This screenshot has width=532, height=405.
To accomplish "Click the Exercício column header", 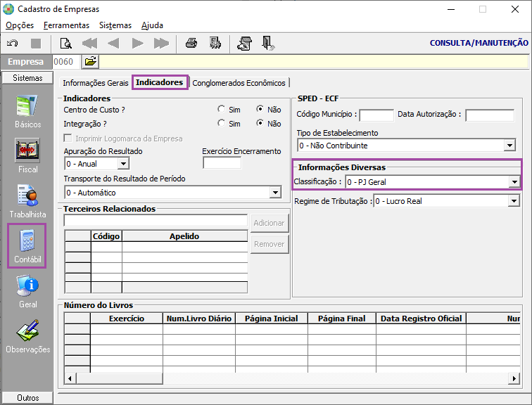I will point(127,319).
